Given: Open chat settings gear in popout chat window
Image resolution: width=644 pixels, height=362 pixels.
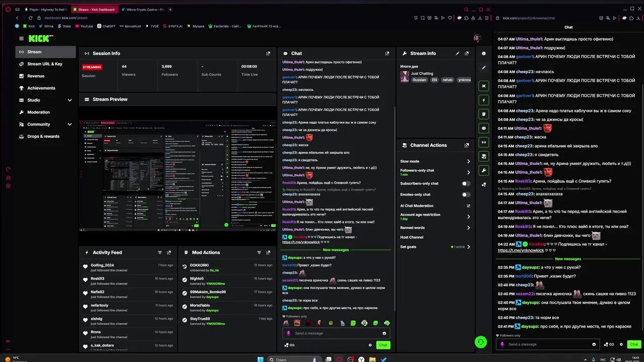Looking at the screenshot, I should 621,344.
